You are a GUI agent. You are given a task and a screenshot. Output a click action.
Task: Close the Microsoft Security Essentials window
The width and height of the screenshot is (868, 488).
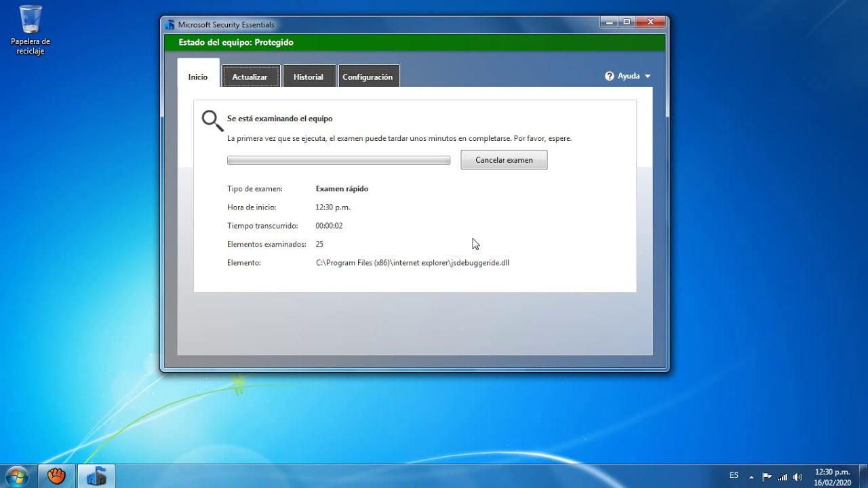pyautogui.click(x=650, y=22)
